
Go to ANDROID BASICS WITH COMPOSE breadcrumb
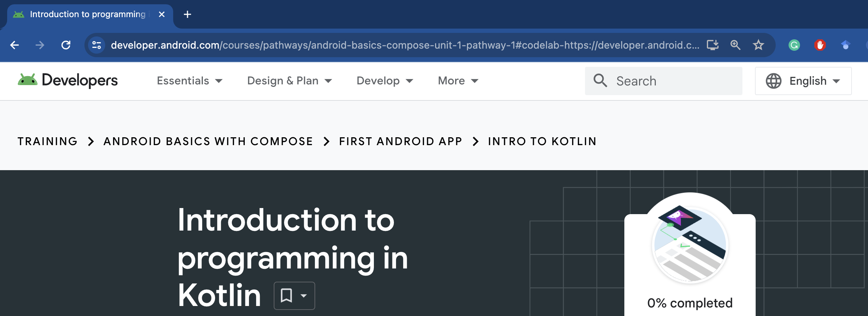coord(208,141)
